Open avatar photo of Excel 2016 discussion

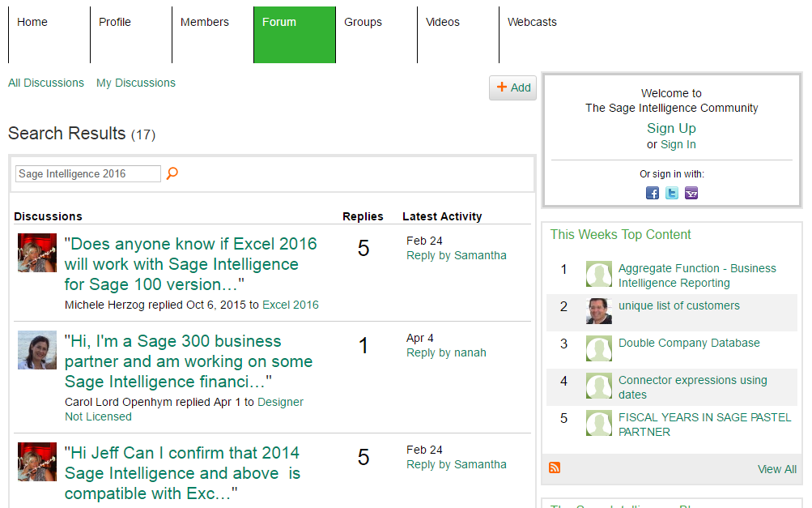pos(37,253)
